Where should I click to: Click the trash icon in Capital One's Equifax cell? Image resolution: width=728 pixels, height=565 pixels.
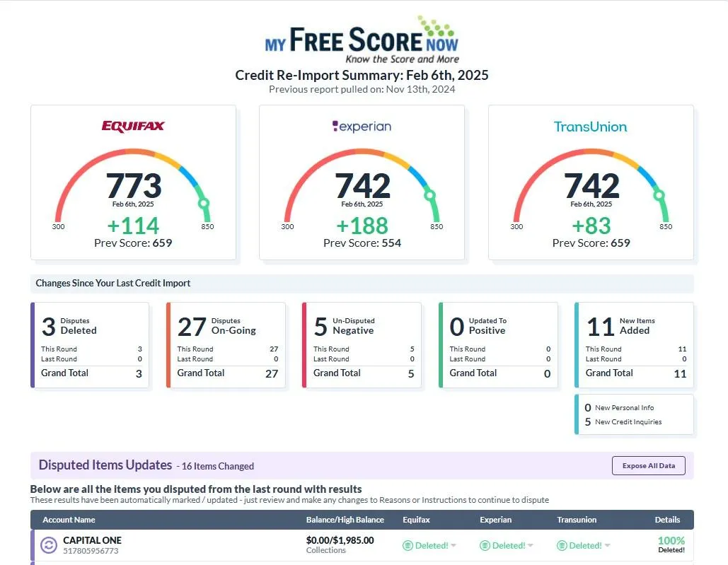[408, 545]
